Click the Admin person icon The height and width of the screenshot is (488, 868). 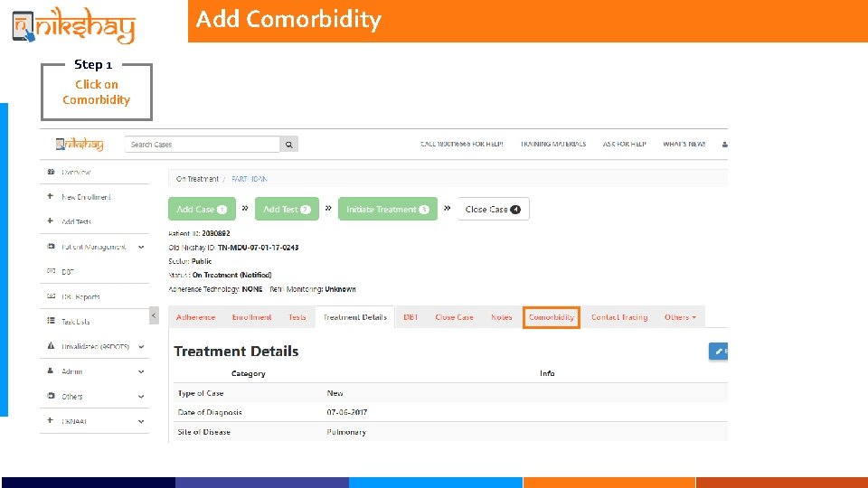pyautogui.click(x=51, y=371)
